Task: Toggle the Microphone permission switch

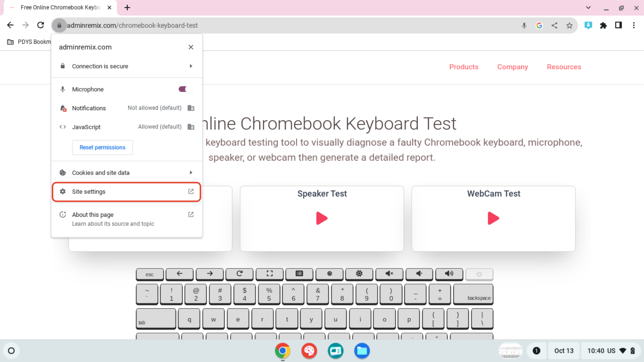Action: pos(185,89)
